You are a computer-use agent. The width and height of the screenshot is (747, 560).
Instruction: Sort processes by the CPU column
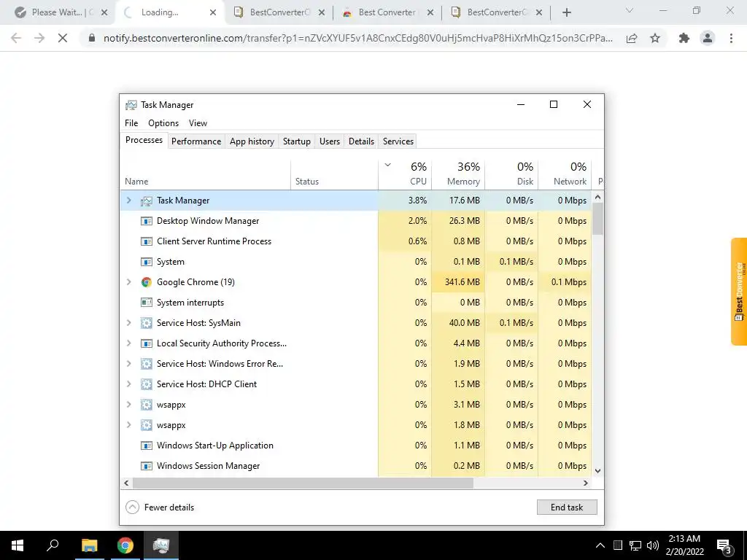tap(405, 174)
